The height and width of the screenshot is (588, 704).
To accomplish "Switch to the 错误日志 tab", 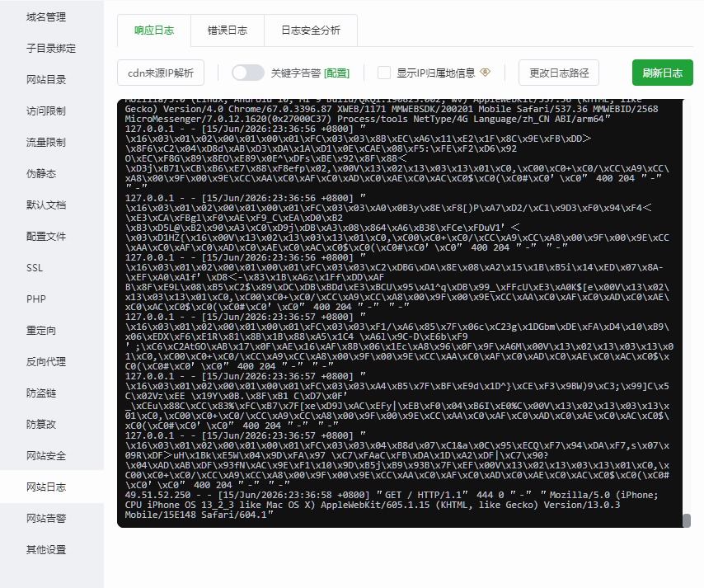I will tap(228, 31).
